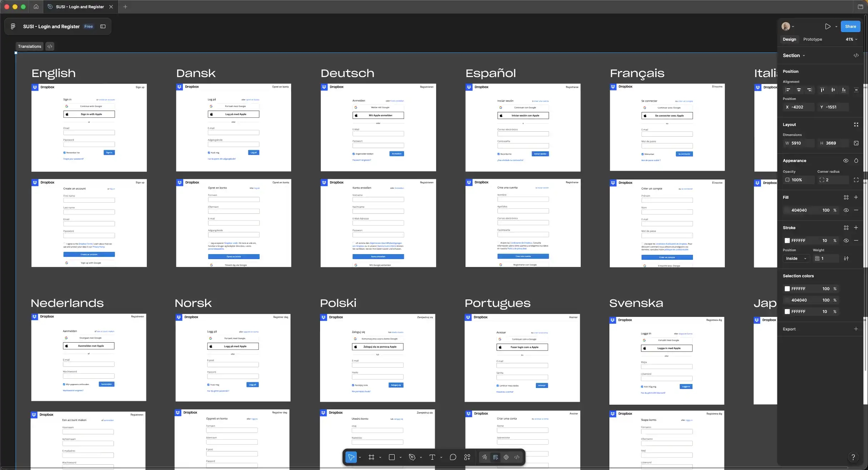Open the stroke FFFFFF color swatch
The height and width of the screenshot is (470, 868).
pos(787,241)
